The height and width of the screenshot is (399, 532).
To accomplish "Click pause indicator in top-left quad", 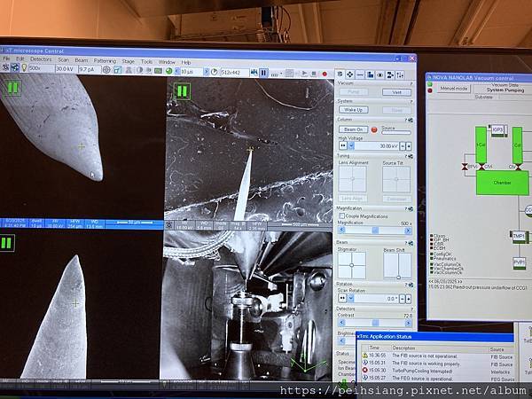I will click(x=13, y=88).
